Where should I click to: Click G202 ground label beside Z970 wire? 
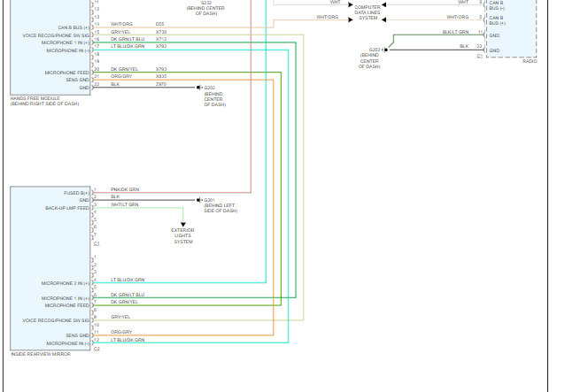209,88
